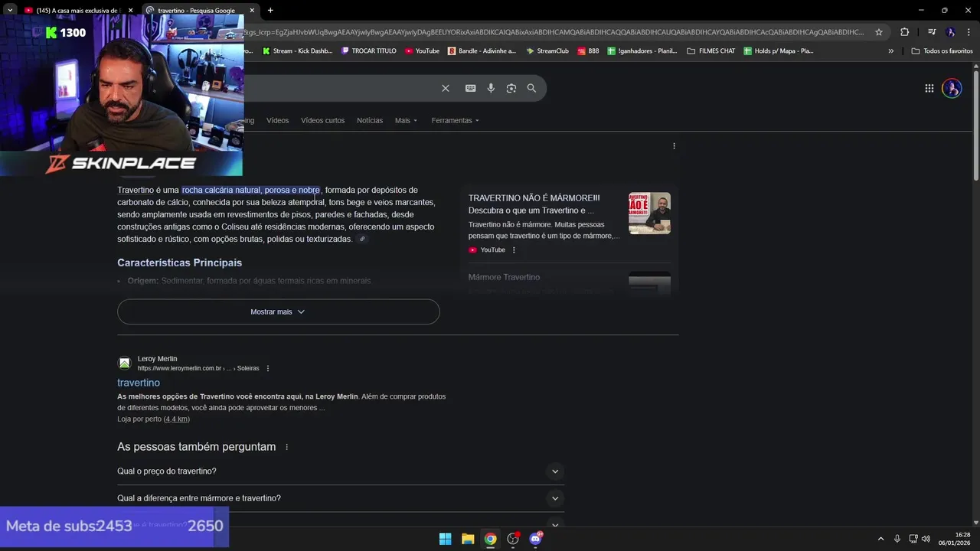
Task: Expand overview with Mostrar mais
Action: 278,311
